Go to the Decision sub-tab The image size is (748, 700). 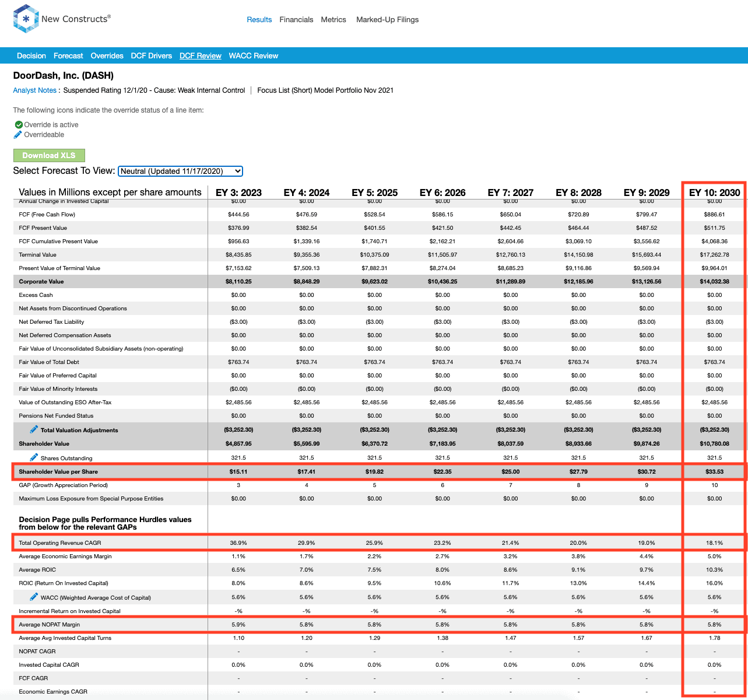pos(31,56)
